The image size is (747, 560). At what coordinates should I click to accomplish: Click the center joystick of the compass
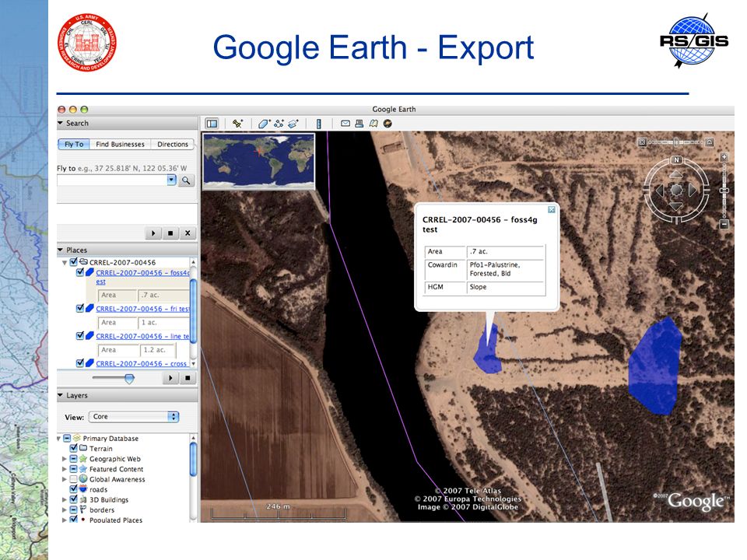(x=676, y=191)
